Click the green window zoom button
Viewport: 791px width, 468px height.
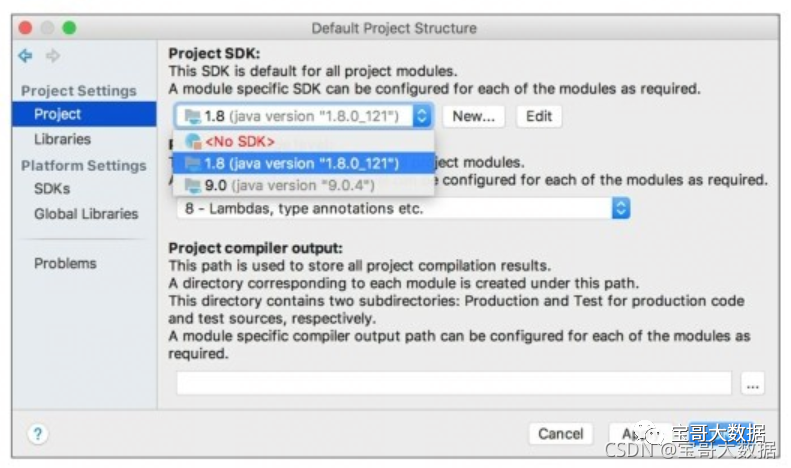[x=69, y=28]
